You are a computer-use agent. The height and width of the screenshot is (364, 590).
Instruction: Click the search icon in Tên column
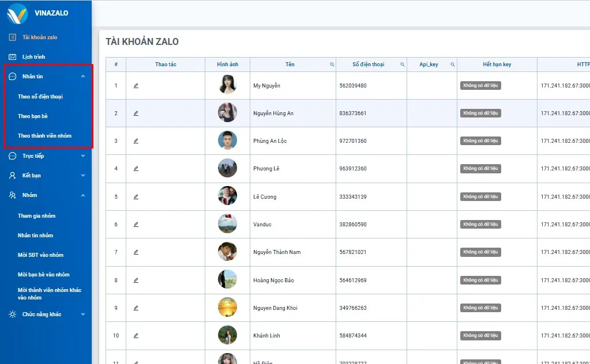point(332,65)
